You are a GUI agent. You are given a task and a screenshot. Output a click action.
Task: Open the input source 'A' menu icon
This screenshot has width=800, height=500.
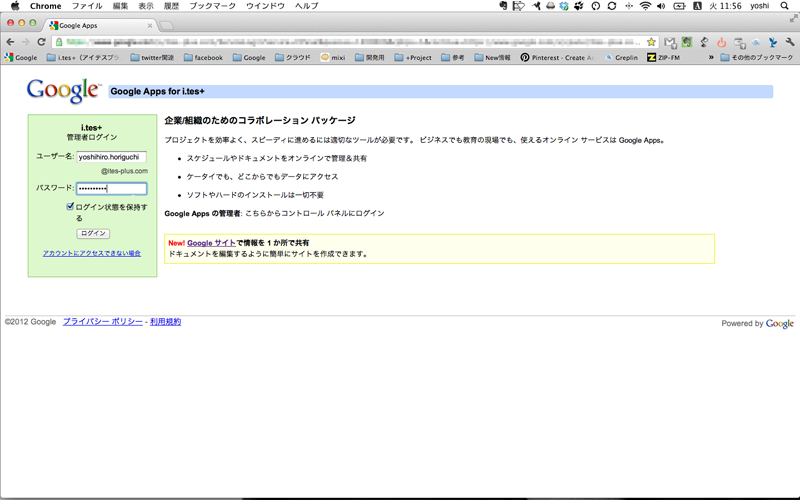[x=697, y=6]
